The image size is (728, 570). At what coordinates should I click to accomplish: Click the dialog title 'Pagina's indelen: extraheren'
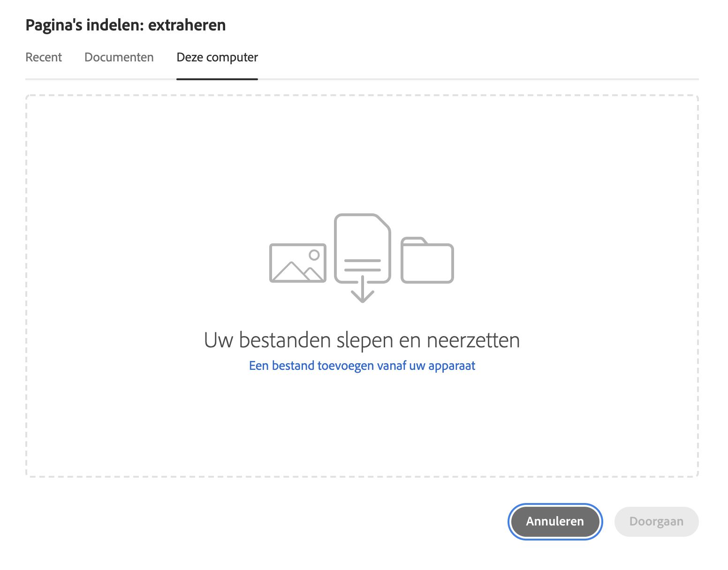pos(126,25)
